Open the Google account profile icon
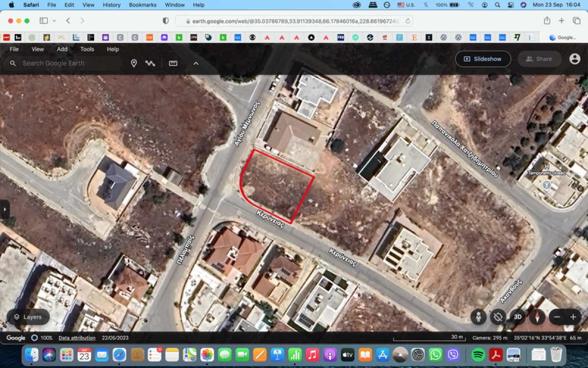 click(x=575, y=59)
